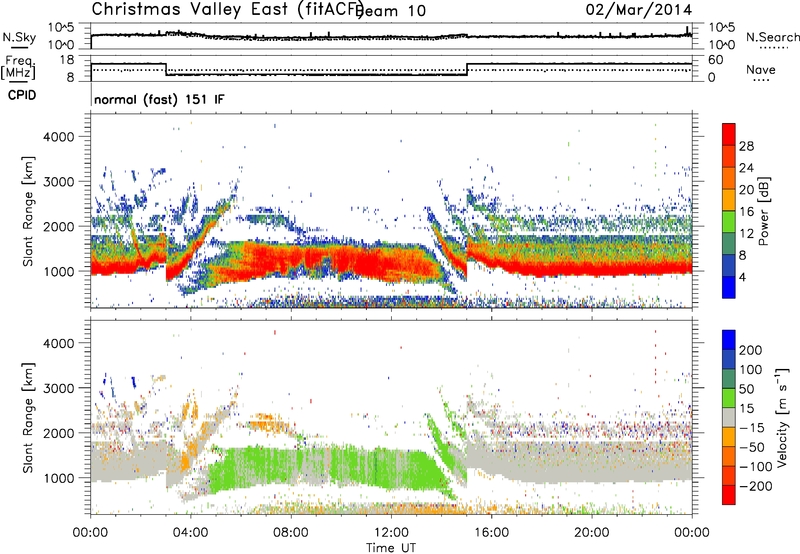Click the "04:00" time tick label
800x554 pixels.
191,533
